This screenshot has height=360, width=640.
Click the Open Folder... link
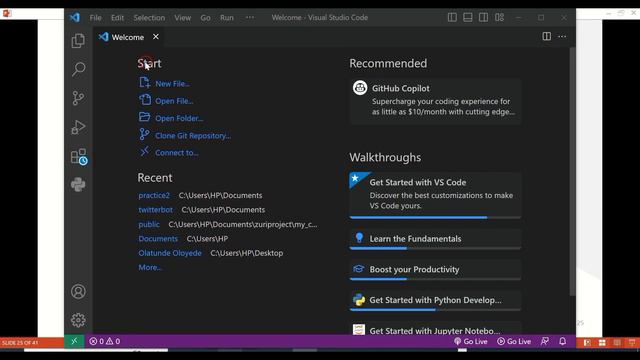click(x=179, y=118)
